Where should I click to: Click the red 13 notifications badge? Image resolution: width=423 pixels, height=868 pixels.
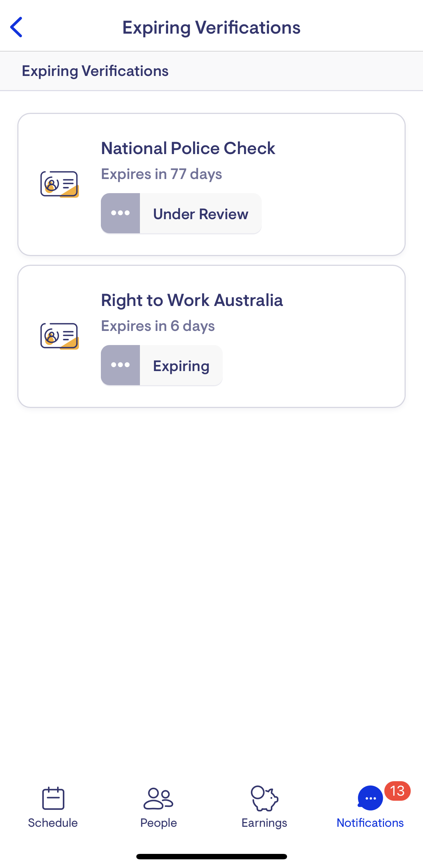pos(397,791)
